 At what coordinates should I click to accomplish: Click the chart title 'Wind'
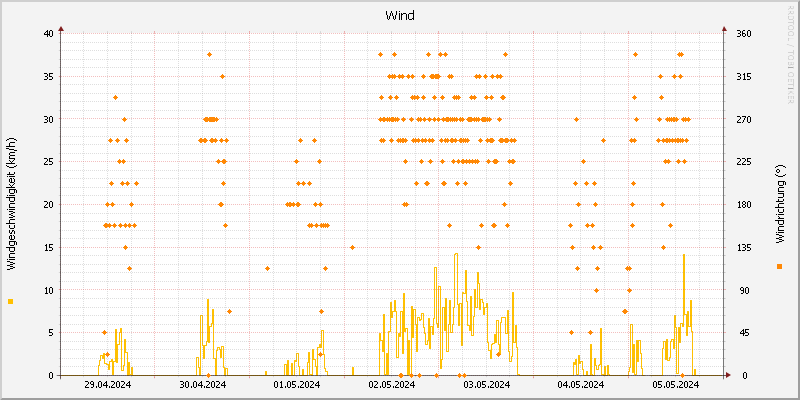(400, 16)
